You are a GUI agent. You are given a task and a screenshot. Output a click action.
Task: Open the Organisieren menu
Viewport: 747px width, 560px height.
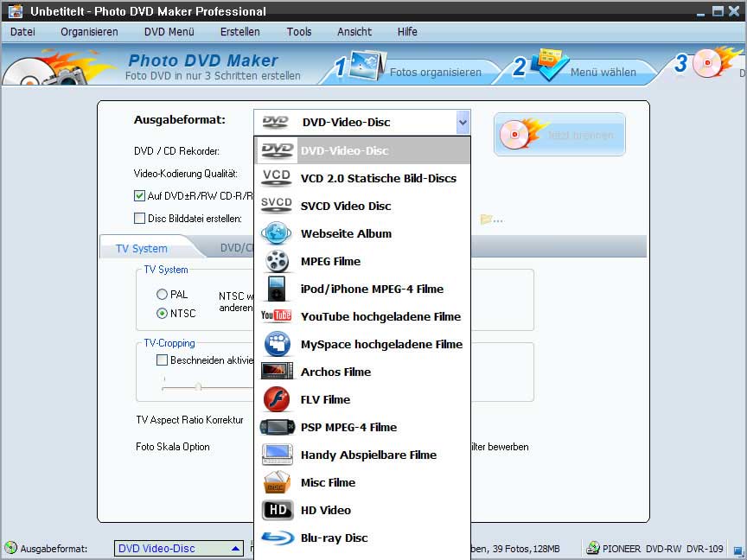coord(89,32)
